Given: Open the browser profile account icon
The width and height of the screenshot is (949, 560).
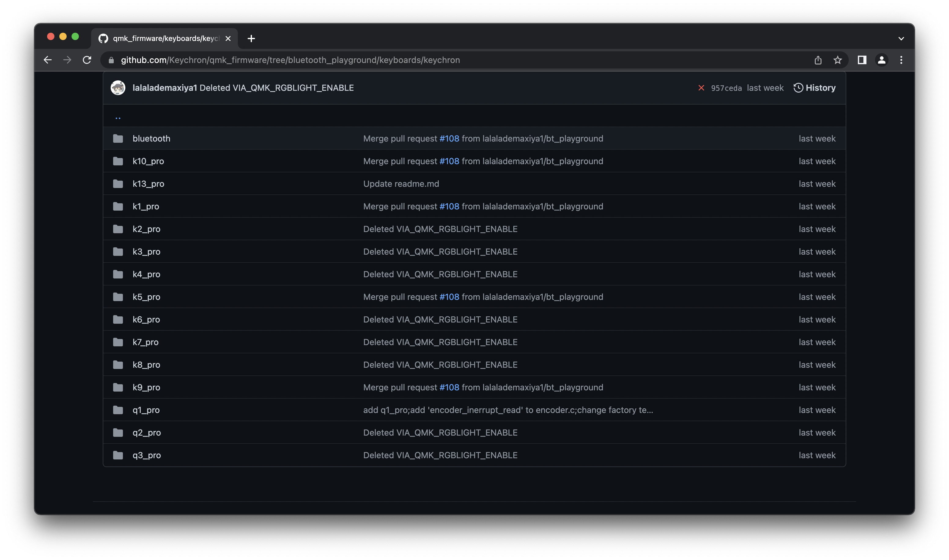Looking at the screenshot, I should 881,60.
